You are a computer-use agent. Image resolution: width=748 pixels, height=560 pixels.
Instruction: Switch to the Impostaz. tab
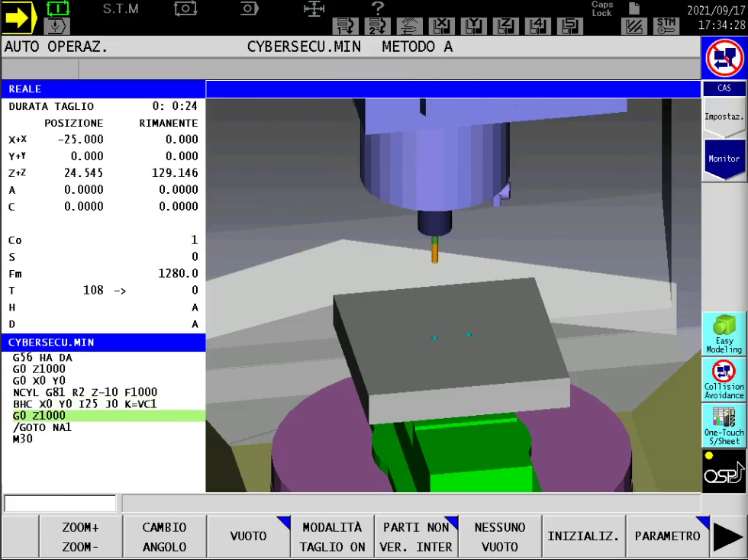(x=724, y=117)
